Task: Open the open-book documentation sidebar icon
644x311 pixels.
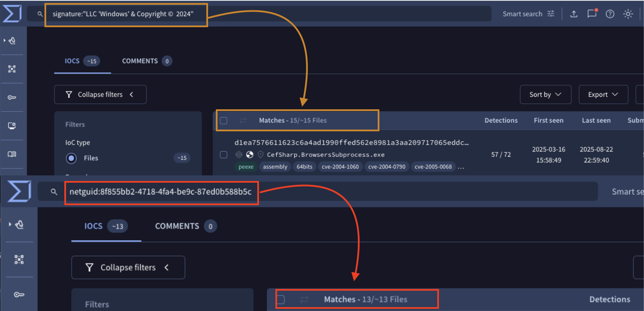Action: pos(12,154)
